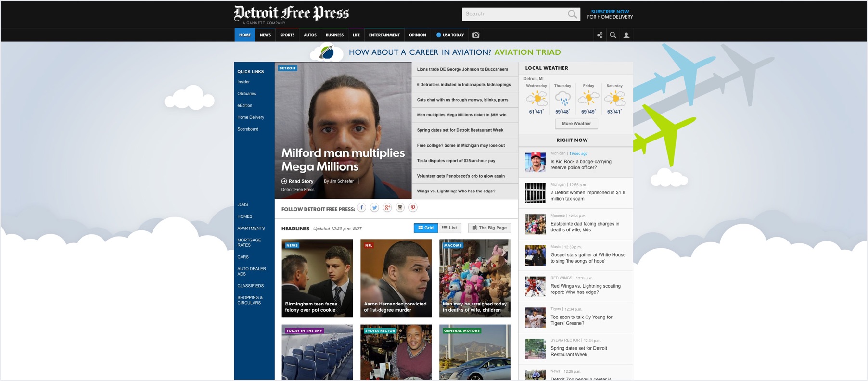Open the News section
The height and width of the screenshot is (381, 868).
tap(265, 35)
